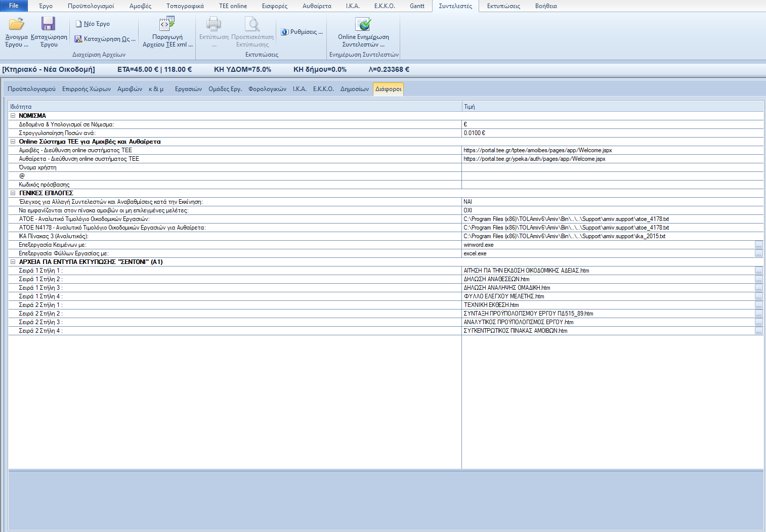
Task: Browse file for Σειρά 2 Στήλη 4
Action: [x=758, y=331]
